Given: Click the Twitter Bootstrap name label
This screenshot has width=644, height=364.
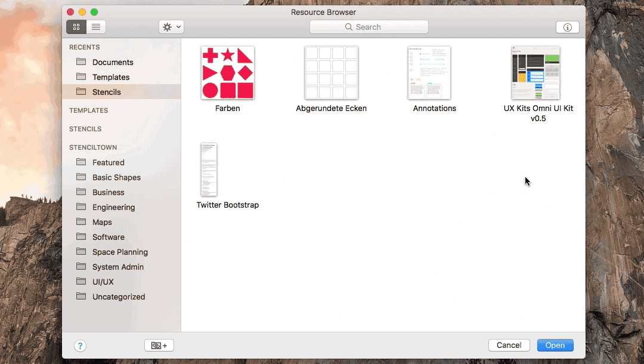Looking at the screenshot, I should pos(228,205).
